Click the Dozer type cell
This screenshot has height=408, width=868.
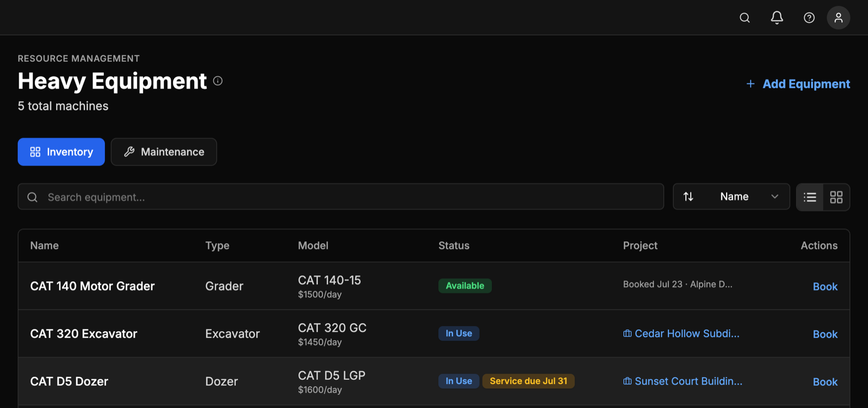(221, 381)
